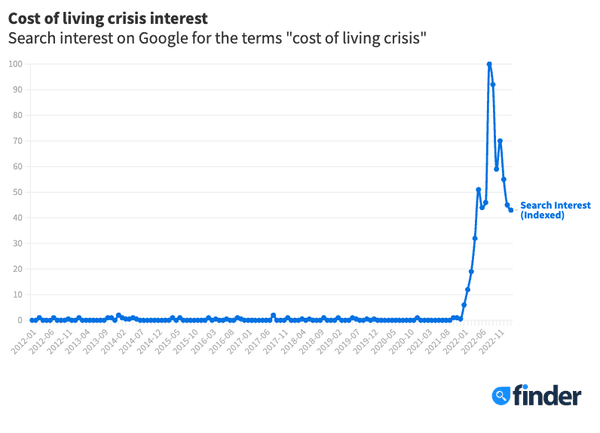Click the chart subtitle about Google search interest
600x433 pixels.
[x=217, y=39]
